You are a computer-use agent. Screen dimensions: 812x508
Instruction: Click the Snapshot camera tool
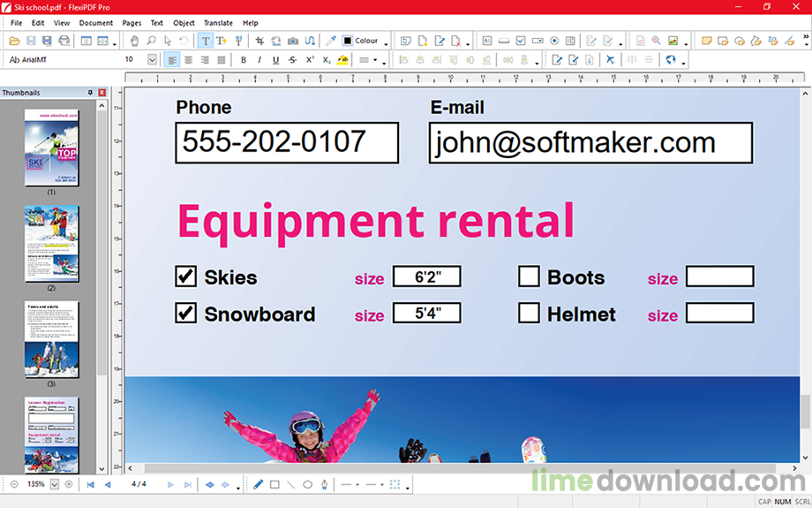[x=293, y=41]
